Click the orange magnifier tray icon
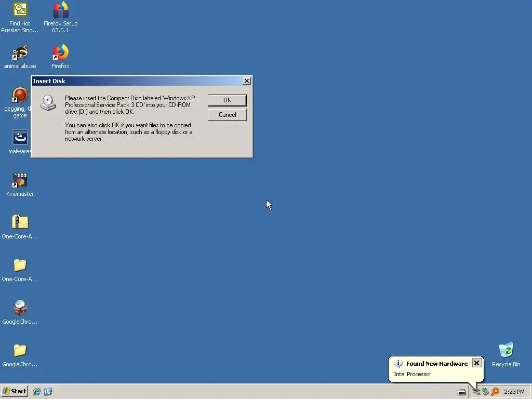This screenshot has width=532, height=399. (x=495, y=392)
